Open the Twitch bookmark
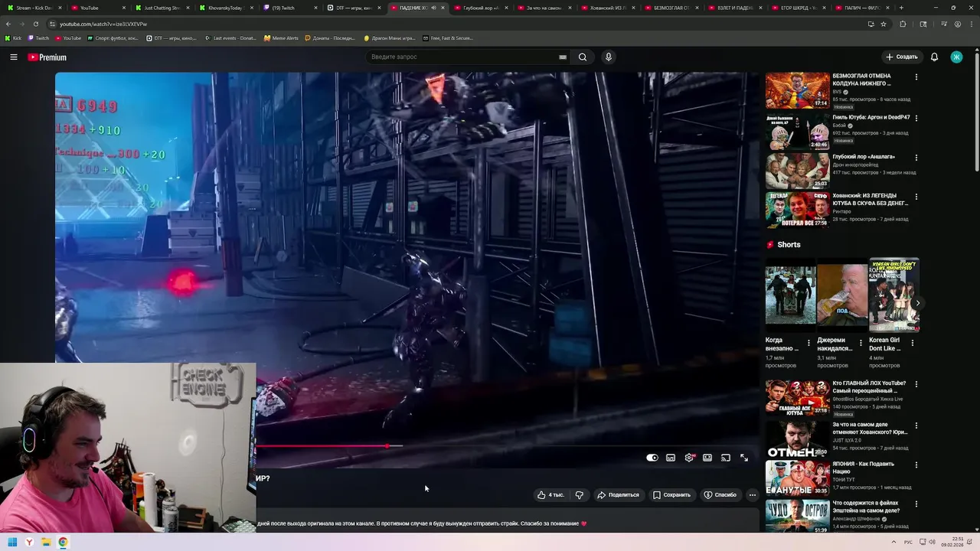 38,37
